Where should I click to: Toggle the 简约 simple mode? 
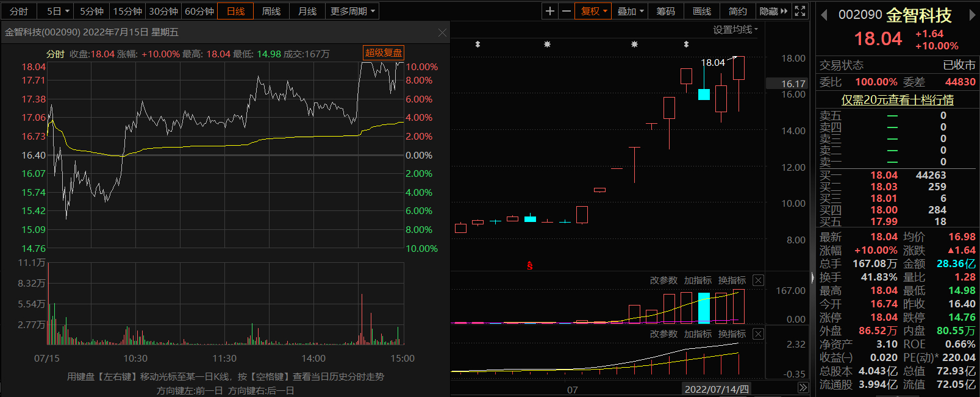coord(737,11)
